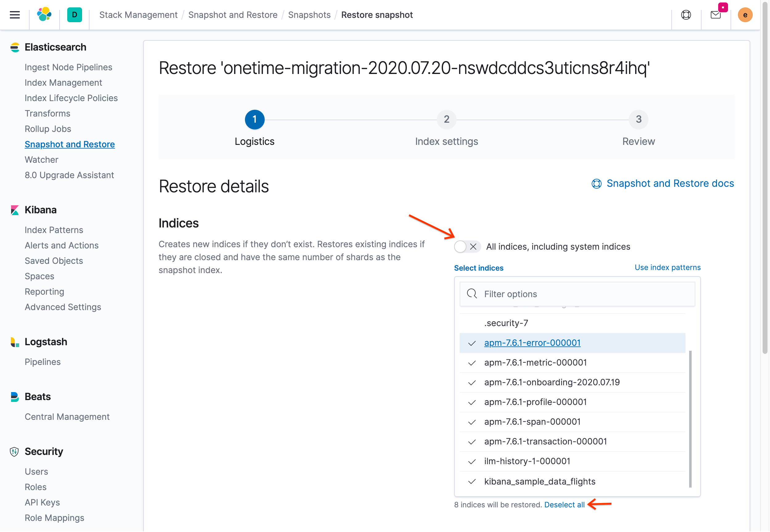This screenshot has width=770, height=532.
Task: Expand the Select indices dropdown
Action: tap(479, 268)
